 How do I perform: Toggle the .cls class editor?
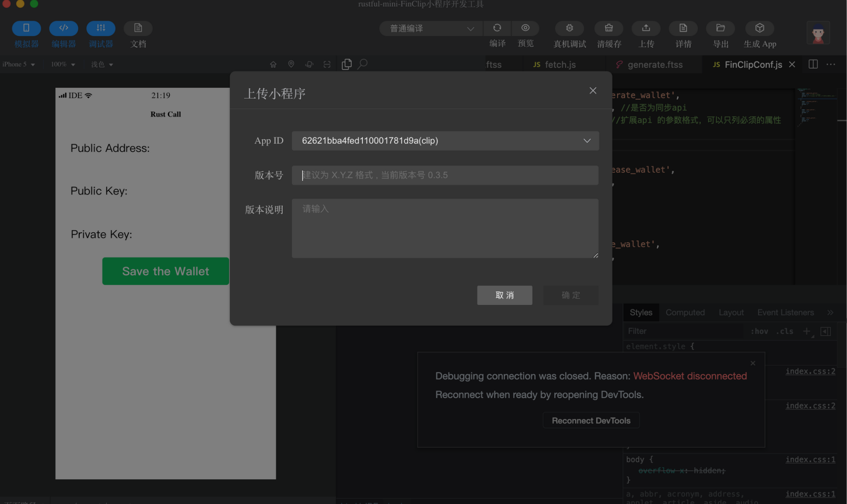click(x=785, y=331)
